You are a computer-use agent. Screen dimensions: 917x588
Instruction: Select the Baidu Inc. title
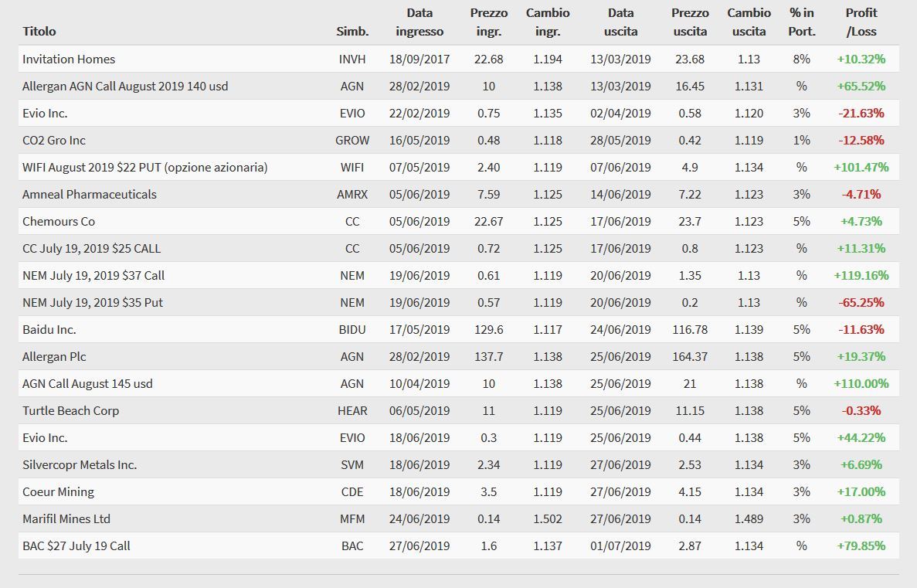[x=49, y=329]
